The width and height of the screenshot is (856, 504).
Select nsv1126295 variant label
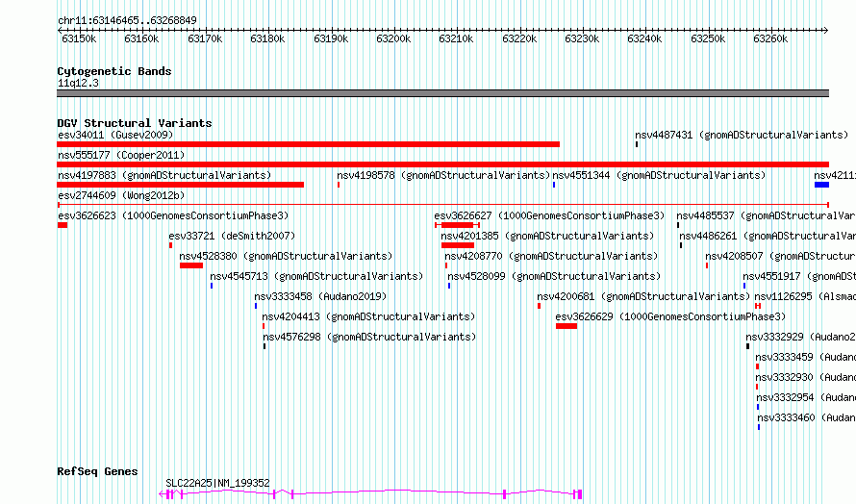805,296
